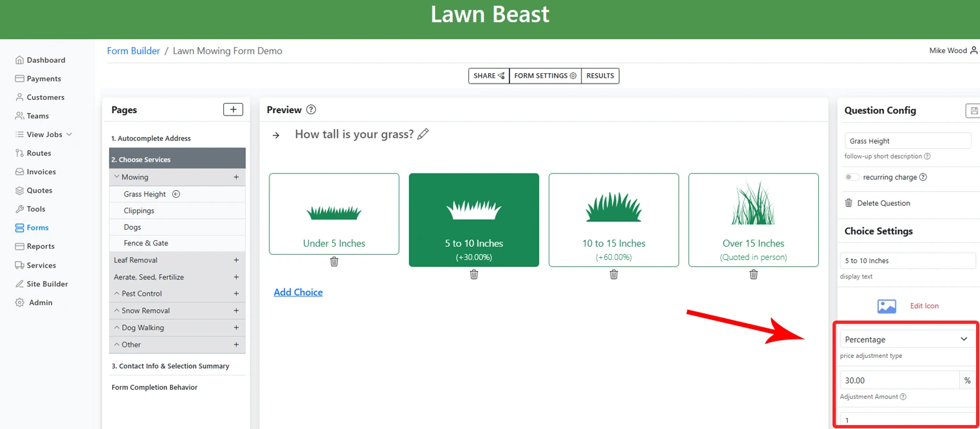Click the plus next to Dog Walking
980x429 pixels.
pyautogui.click(x=236, y=328)
